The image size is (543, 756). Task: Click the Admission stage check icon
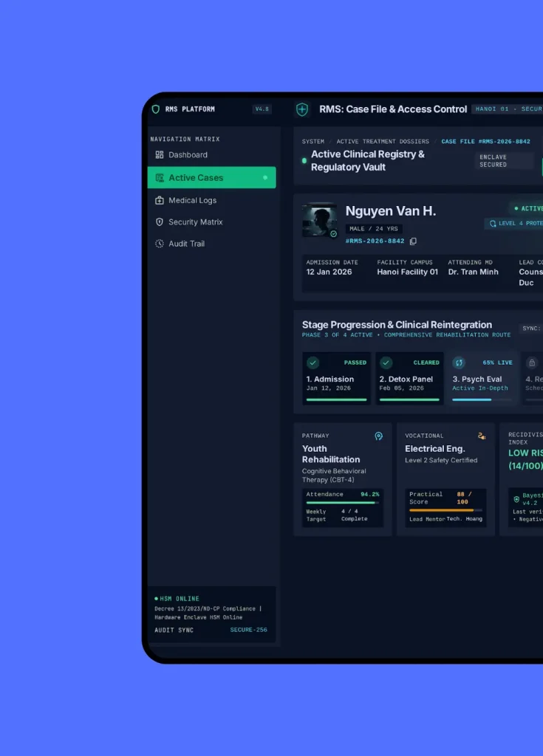click(313, 362)
